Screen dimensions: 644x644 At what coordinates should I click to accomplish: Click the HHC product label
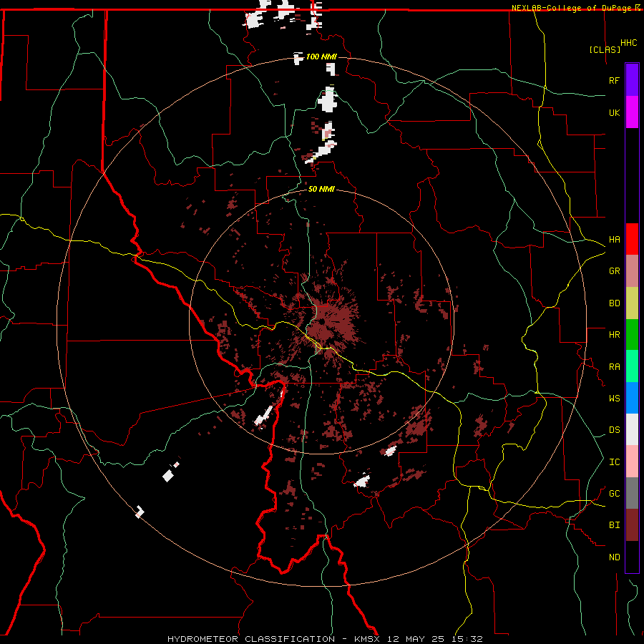[x=629, y=43]
